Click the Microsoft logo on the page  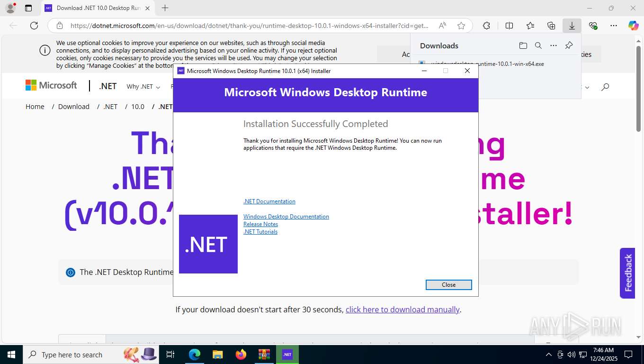pos(51,85)
